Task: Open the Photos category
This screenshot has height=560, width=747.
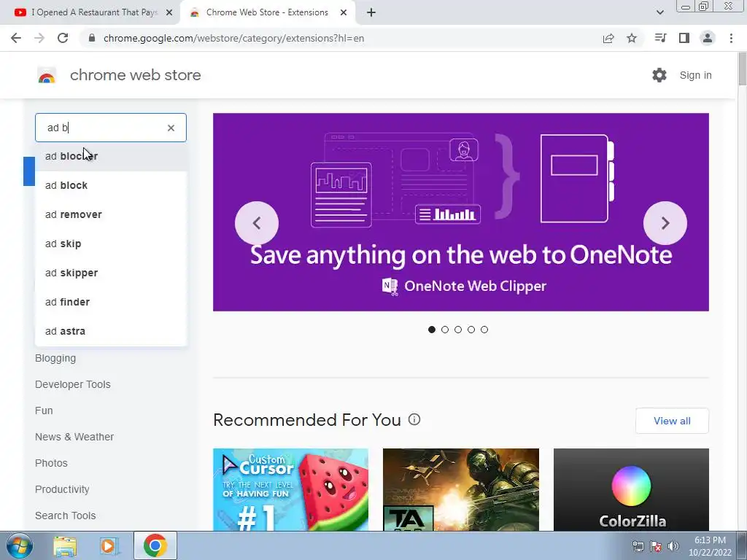Action: click(x=51, y=463)
